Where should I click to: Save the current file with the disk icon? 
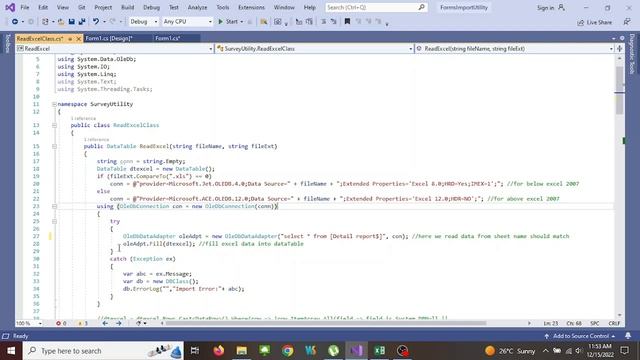click(x=71, y=22)
